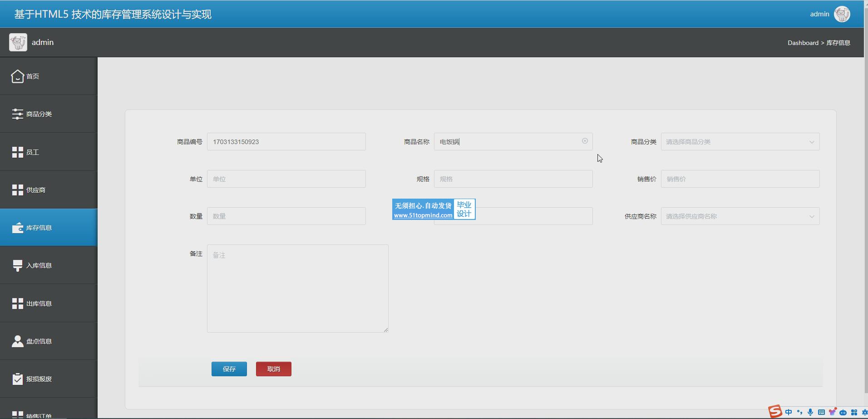Open the 出库信息 menu item
868x419 pixels.
click(49, 303)
